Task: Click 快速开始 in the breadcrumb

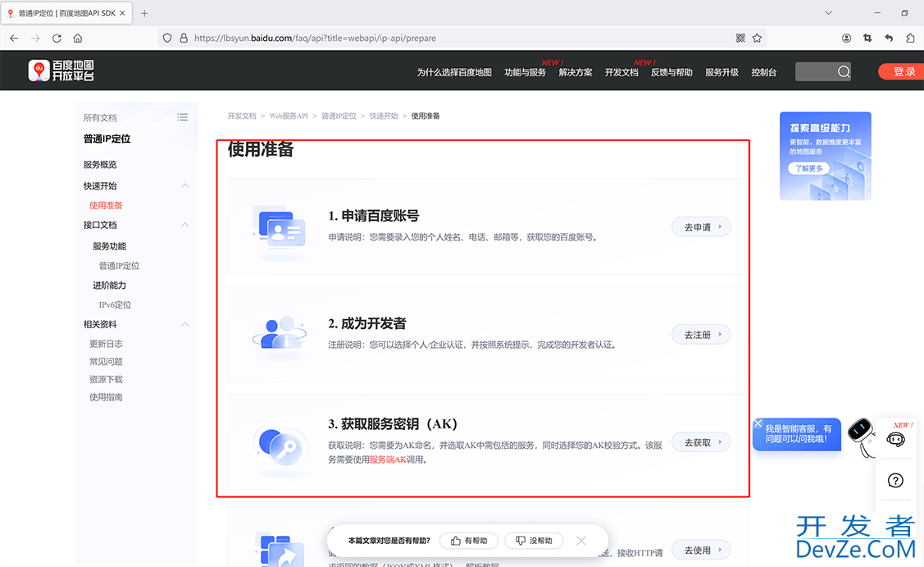Action: point(384,116)
